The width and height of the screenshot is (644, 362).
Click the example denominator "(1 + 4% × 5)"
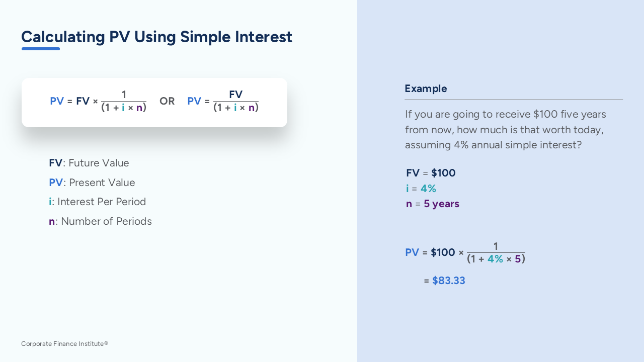pos(496,259)
